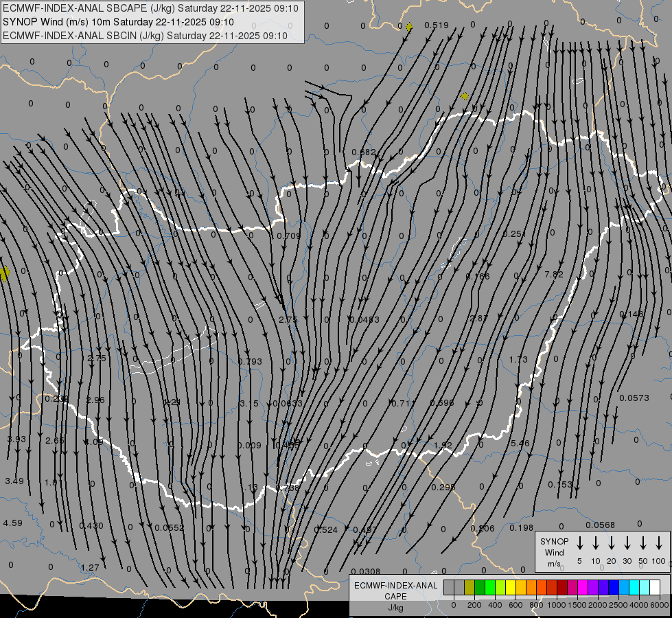Select the white CAPE legend swatch
The height and width of the screenshot is (618, 672).
(x=655, y=588)
